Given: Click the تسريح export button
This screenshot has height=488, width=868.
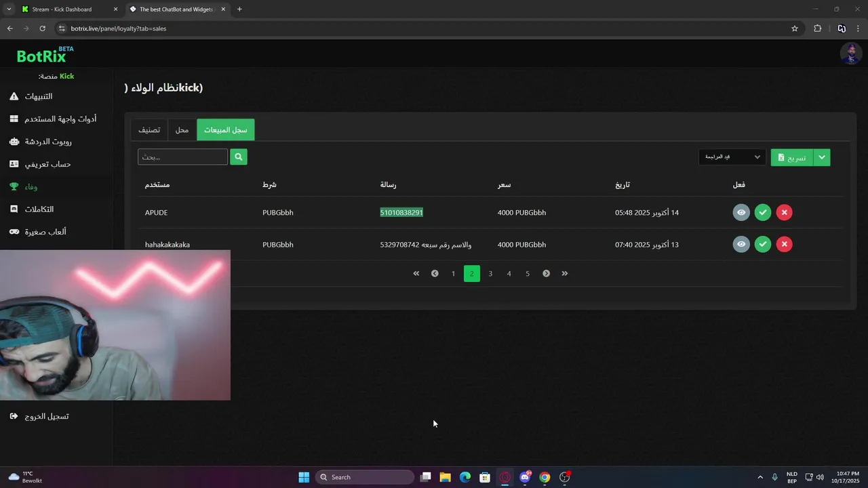Looking at the screenshot, I should point(792,157).
